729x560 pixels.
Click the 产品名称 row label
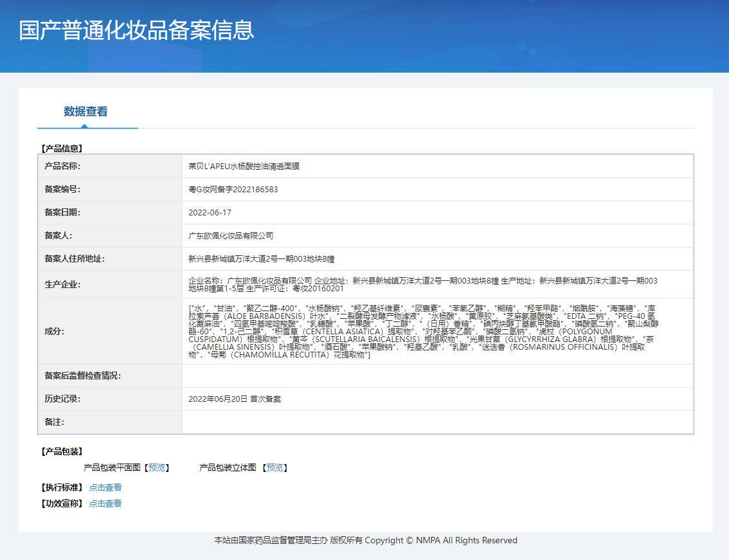[x=62, y=167]
